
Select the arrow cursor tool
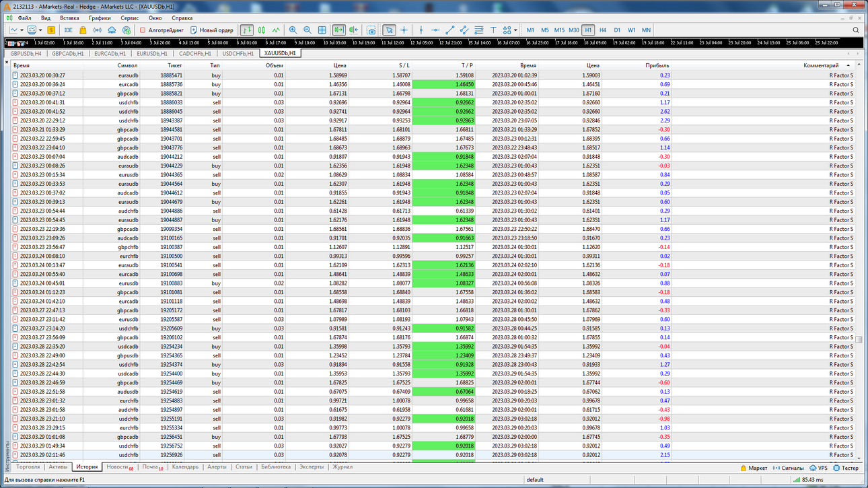coord(389,30)
